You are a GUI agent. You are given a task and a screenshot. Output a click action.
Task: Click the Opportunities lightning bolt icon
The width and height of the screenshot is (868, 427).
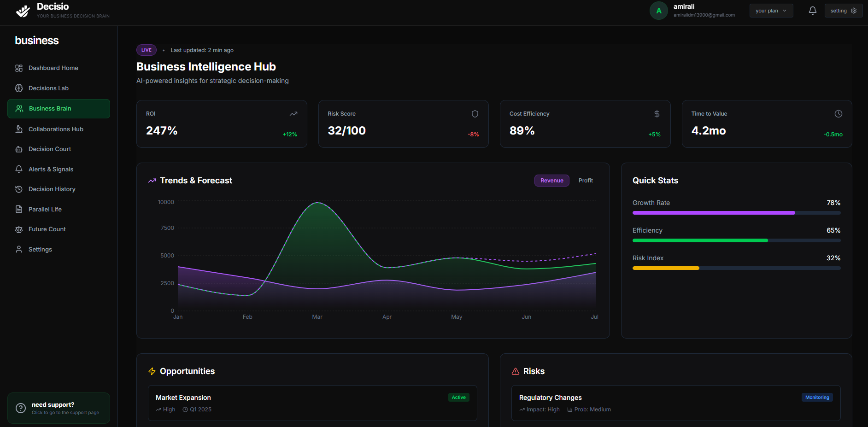click(x=152, y=371)
